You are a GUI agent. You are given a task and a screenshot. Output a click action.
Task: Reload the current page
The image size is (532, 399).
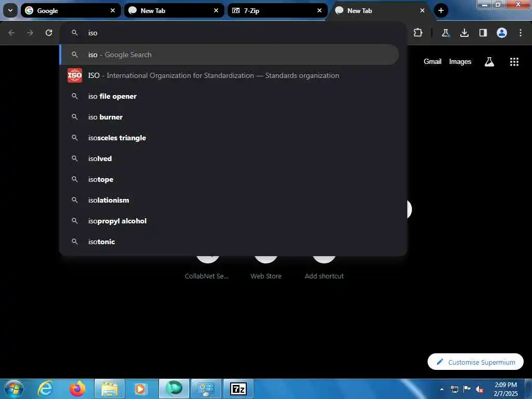click(x=49, y=33)
